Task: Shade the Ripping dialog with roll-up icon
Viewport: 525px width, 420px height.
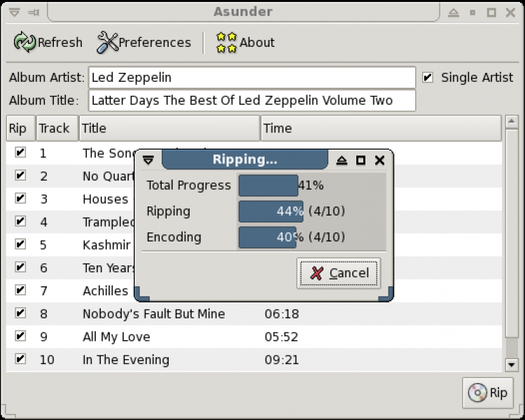Action: 342,160
